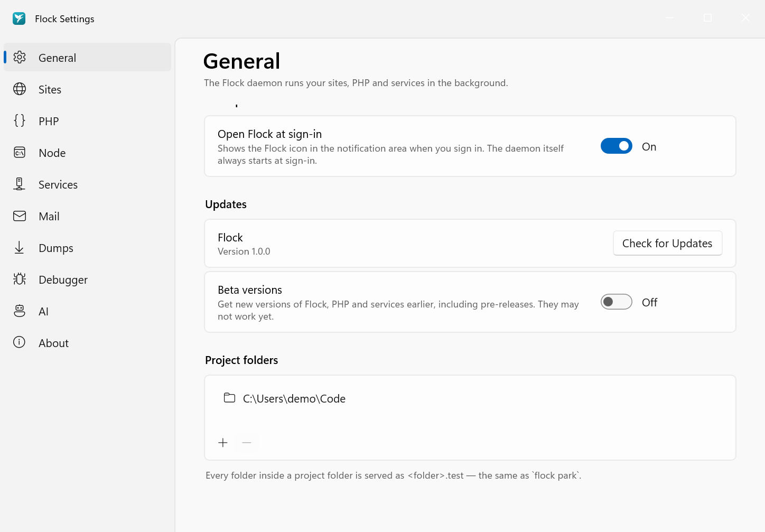Click the Check for Updates button
The height and width of the screenshot is (532, 765).
pos(667,243)
